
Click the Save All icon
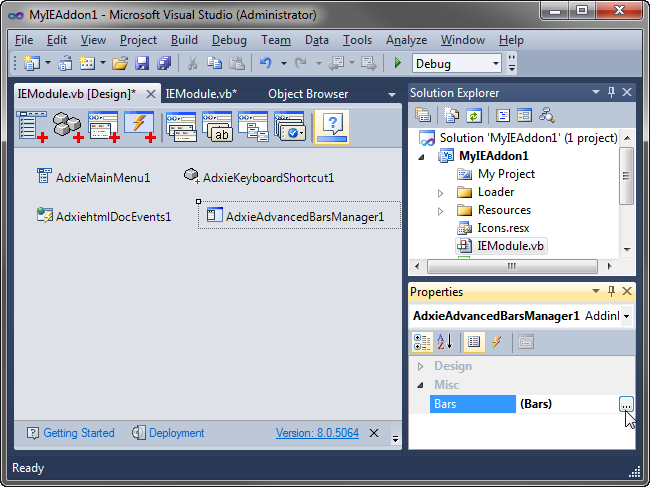pyautogui.click(x=164, y=63)
